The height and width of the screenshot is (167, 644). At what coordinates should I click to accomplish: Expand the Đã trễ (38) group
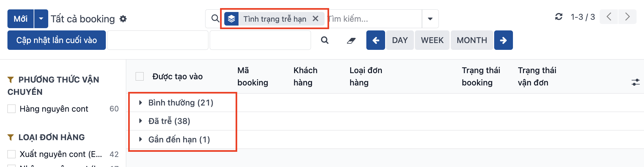point(169,121)
